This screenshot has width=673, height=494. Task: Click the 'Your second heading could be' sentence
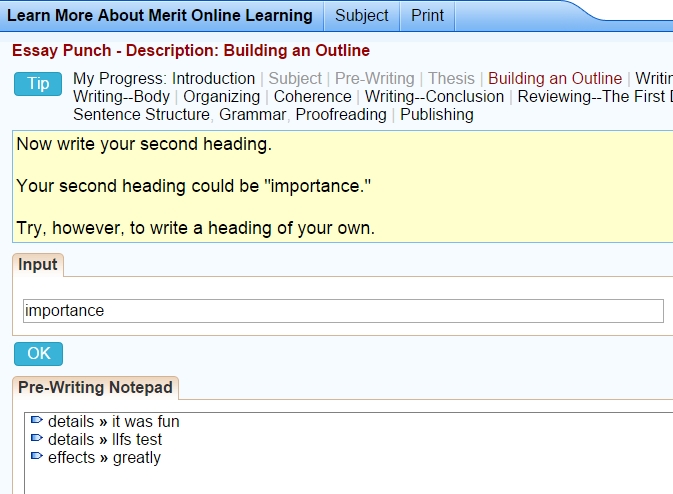(194, 186)
